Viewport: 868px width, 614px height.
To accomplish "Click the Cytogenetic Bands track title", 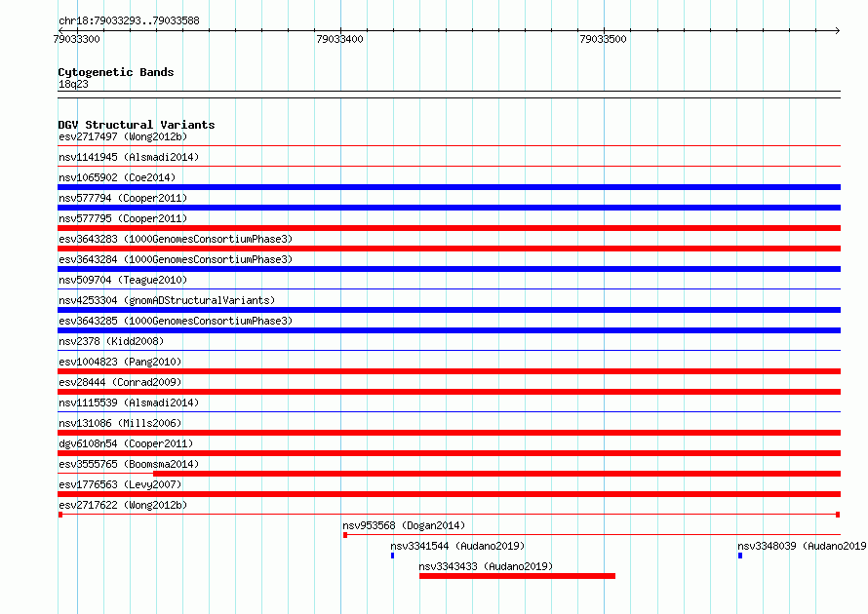I will (x=116, y=72).
